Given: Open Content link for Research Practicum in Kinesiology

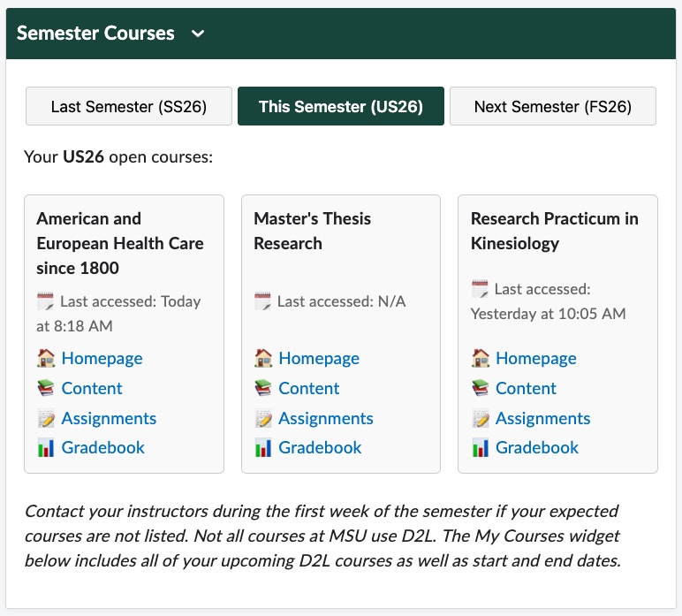Looking at the screenshot, I should pos(526,388).
